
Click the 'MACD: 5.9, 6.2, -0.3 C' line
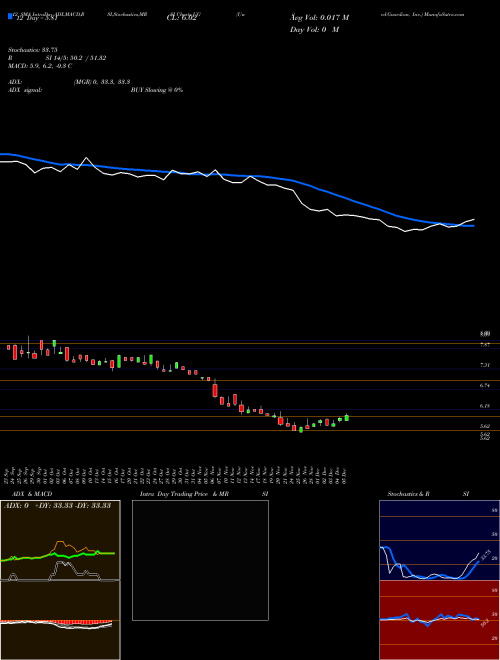(40, 66)
